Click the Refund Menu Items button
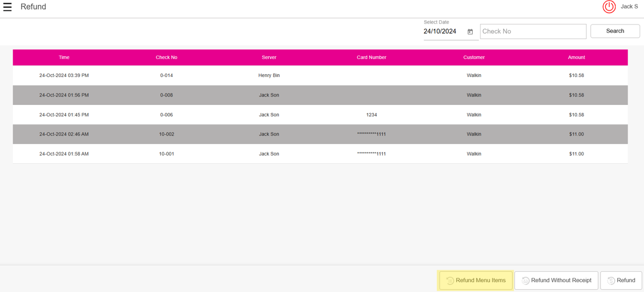 (476, 281)
